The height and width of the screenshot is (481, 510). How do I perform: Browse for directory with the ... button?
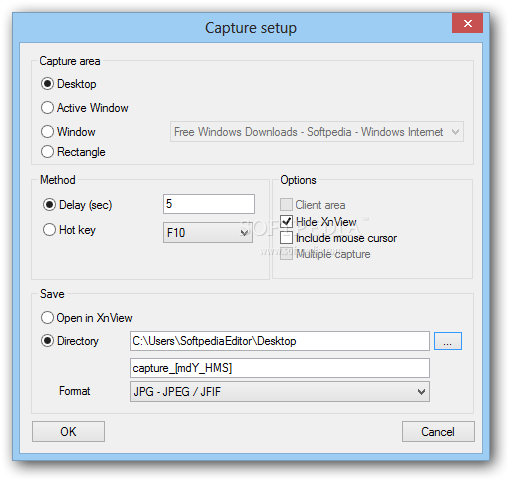(448, 341)
